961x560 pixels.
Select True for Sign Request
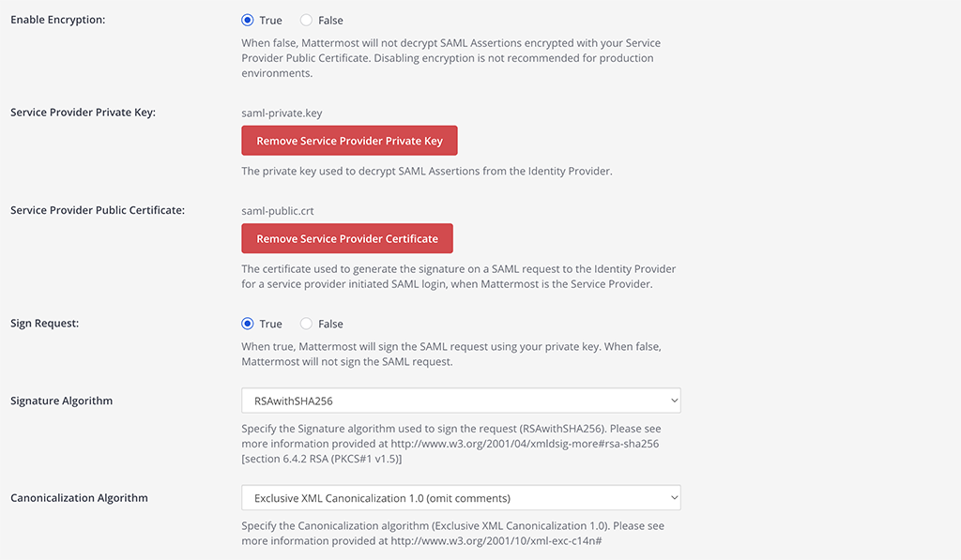pos(248,324)
